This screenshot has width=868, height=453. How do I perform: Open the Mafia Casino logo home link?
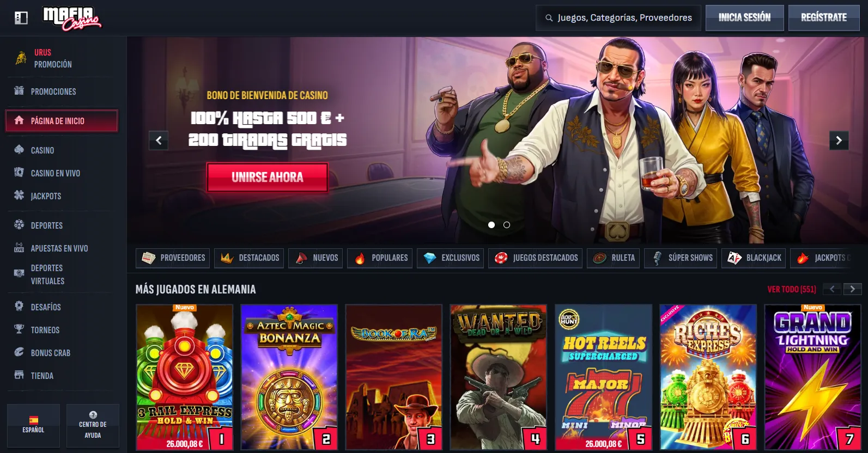[72, 18]
